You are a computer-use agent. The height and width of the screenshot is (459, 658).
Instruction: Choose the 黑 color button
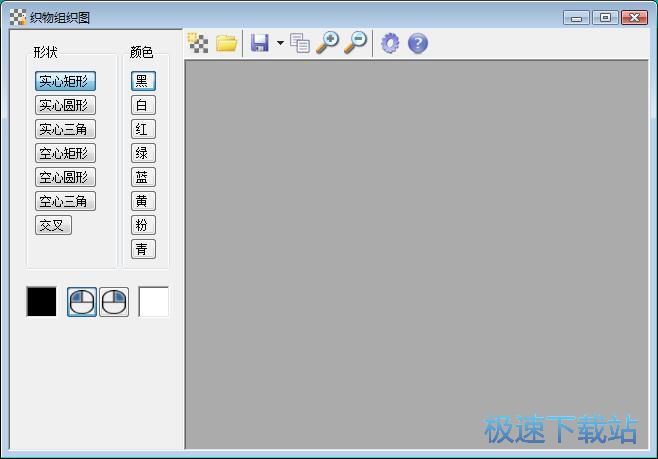(143, 81)
